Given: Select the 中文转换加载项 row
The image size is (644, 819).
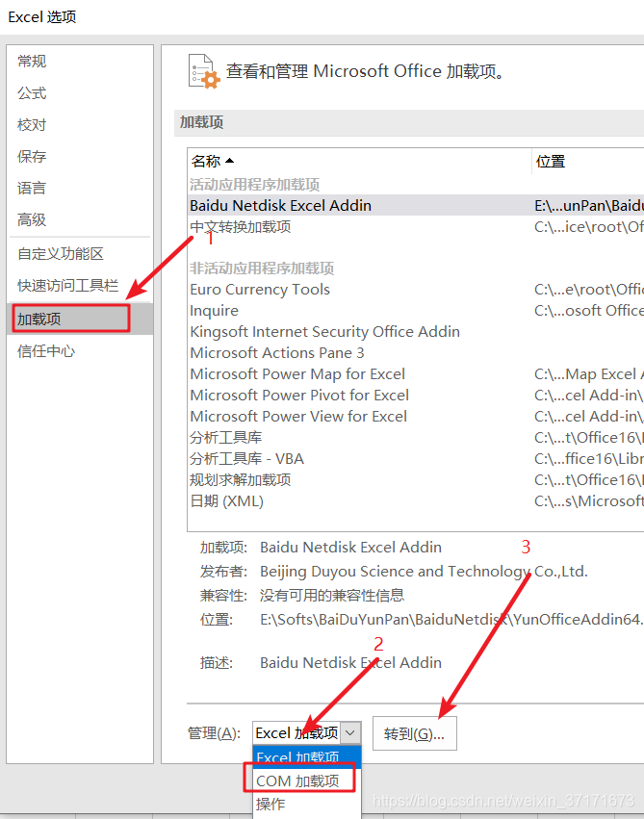Looking at the screenshot, I should [416, 227].
